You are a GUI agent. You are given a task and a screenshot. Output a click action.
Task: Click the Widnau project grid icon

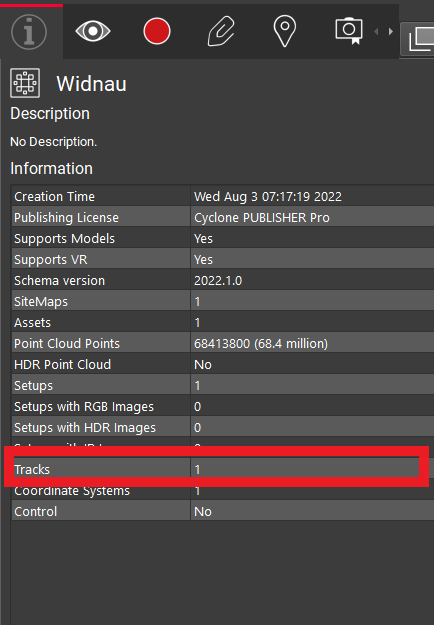coord(25,83)
